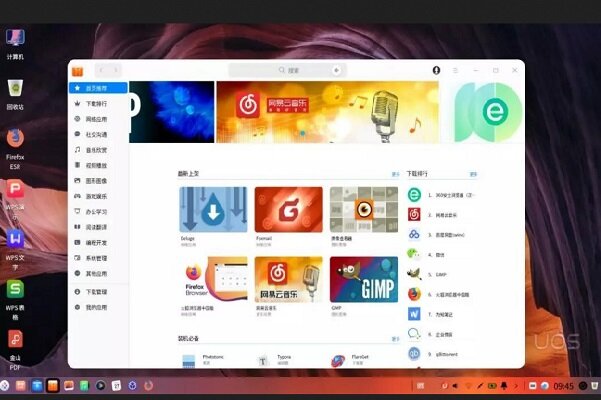Click the NetEase Cloud Music banner
Viewport: 601px width, 400px height.
coord(327,111)
